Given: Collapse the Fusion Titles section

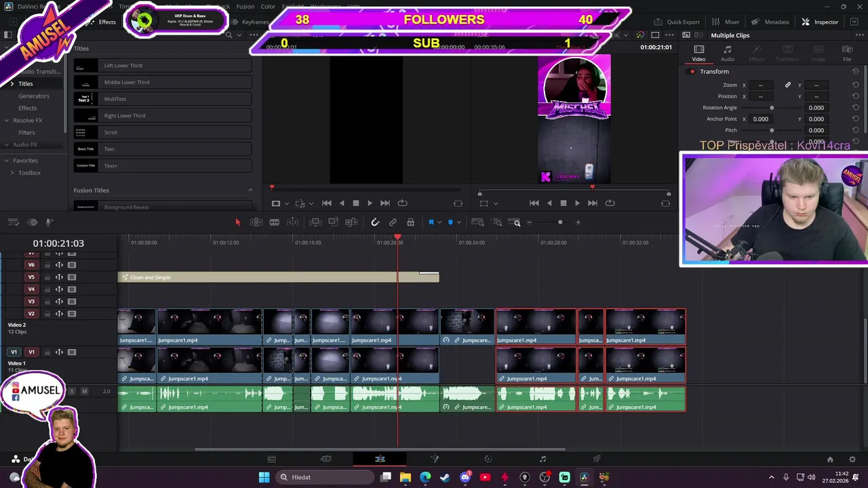Looking at the screenshot, I should pos(250,190).
